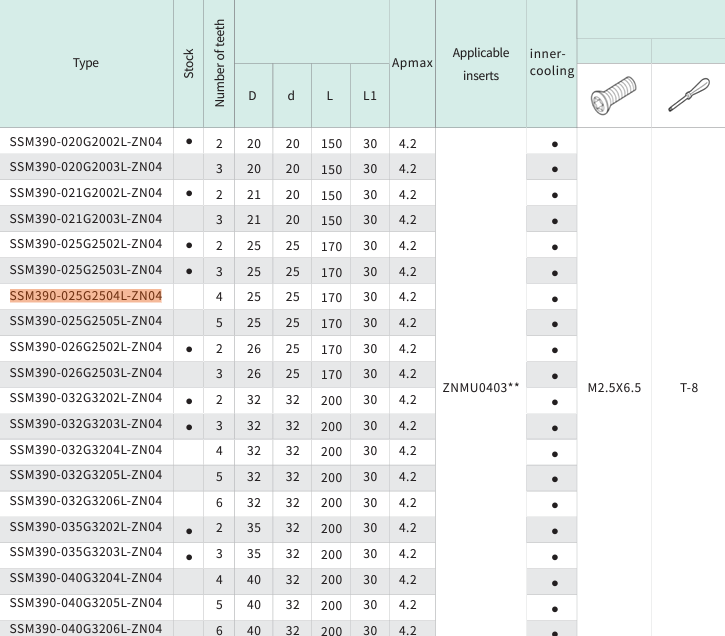Click the ZNMU0403** insert cell
This screenshot has width=725, height=636.
click(481, 387)
